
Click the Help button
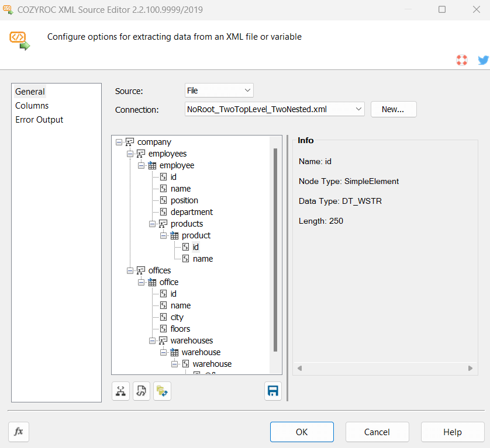point(453,432)
